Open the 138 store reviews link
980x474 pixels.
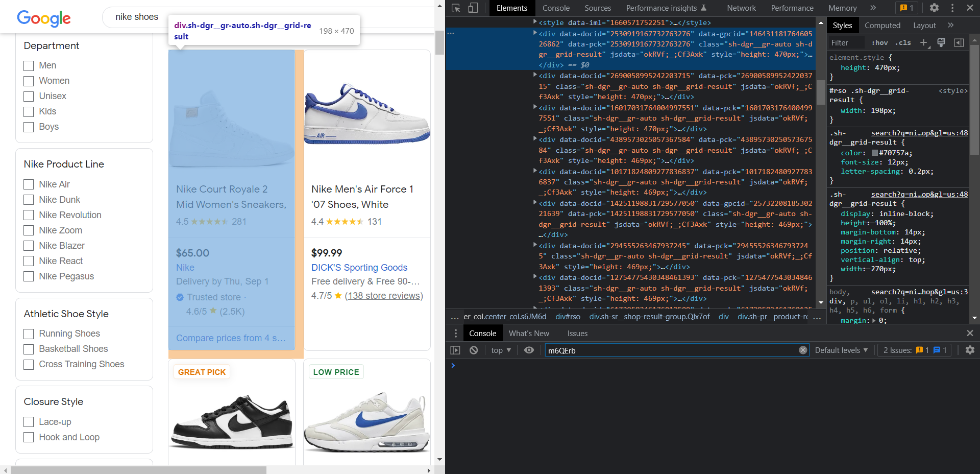point(384,296)
